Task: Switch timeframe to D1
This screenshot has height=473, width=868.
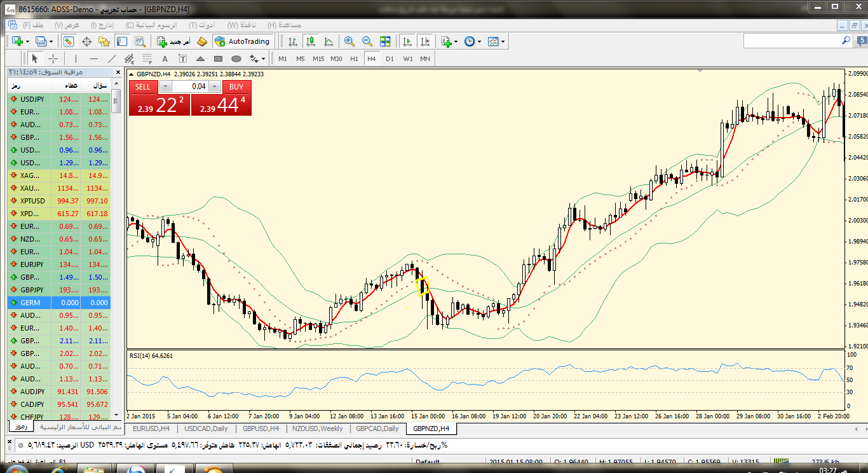Action: coord(390,58)
